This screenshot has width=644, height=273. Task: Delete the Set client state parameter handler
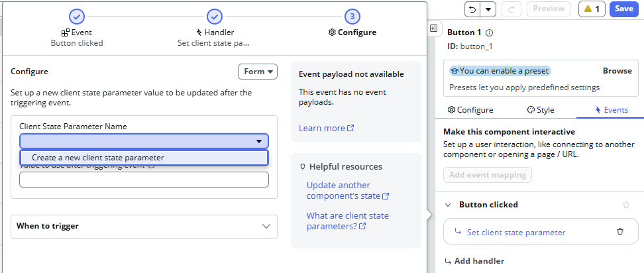[620, 232]
